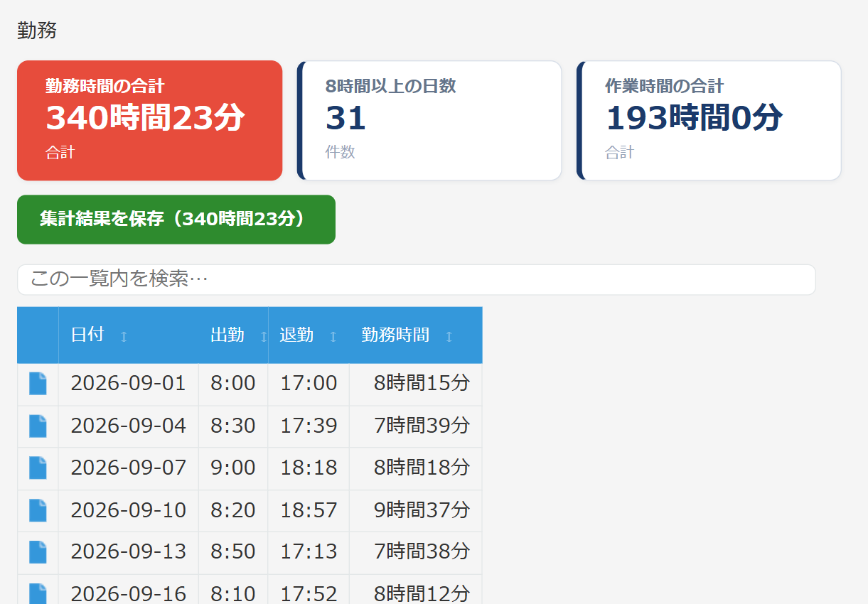Image resolution: width=868 pixels, height=604 pixels.
Task: Click 17:00 clock-out time cell
Action: [x=309, y=384]
